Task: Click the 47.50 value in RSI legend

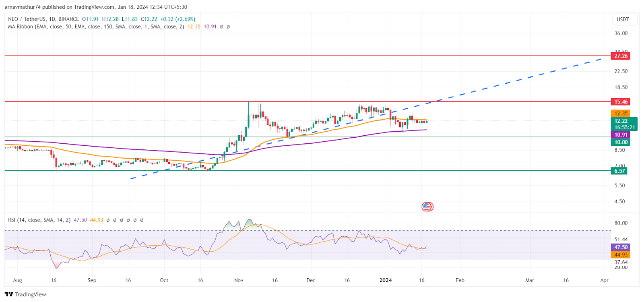Action: tap(80, 220)
